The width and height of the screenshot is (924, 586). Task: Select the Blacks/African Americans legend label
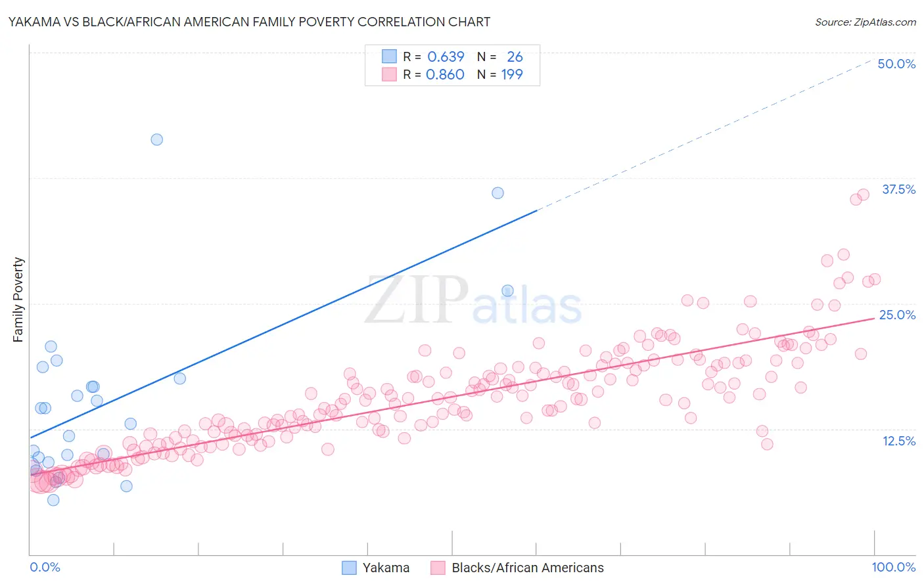(x=528, y=568)
